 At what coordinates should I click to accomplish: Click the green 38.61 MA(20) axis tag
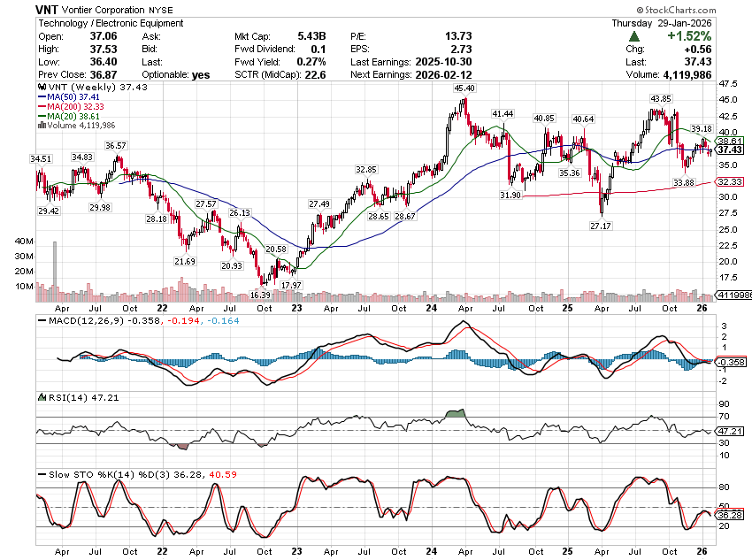click(729, 141)
